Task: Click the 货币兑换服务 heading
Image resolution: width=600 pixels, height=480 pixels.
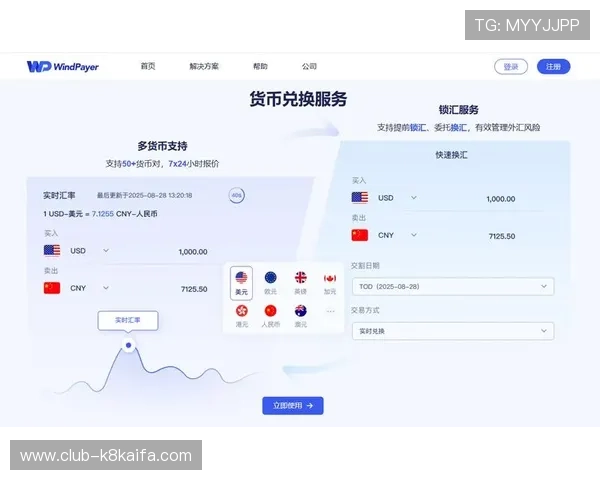Action: click(x=298, y=99)
